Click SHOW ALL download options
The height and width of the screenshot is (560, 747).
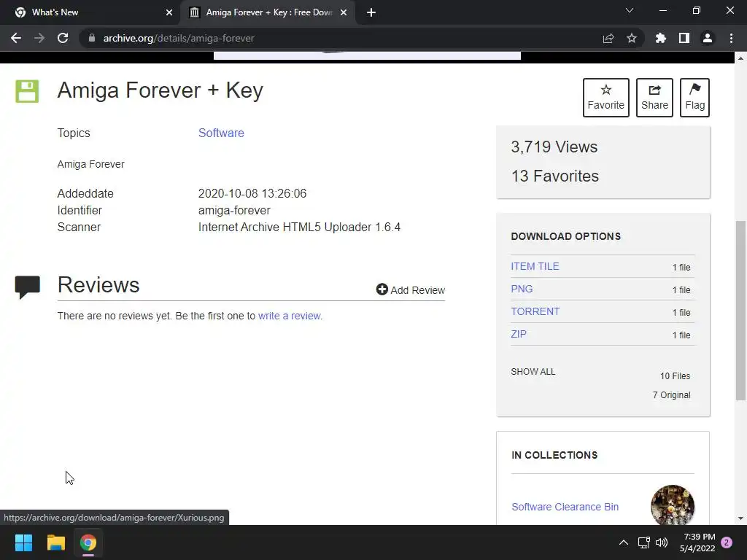coord(533,371)
